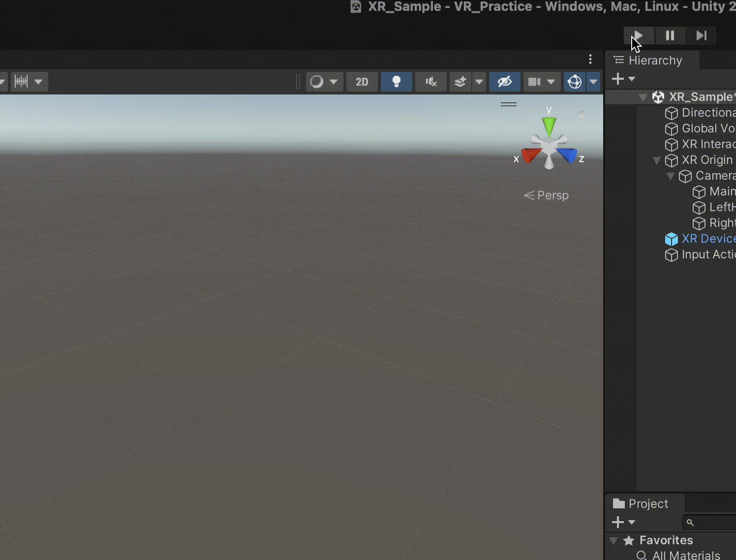Click the red X axis cone on gizmo
The width and height of the screenshot is (736, 560).
tap(530, 156)
